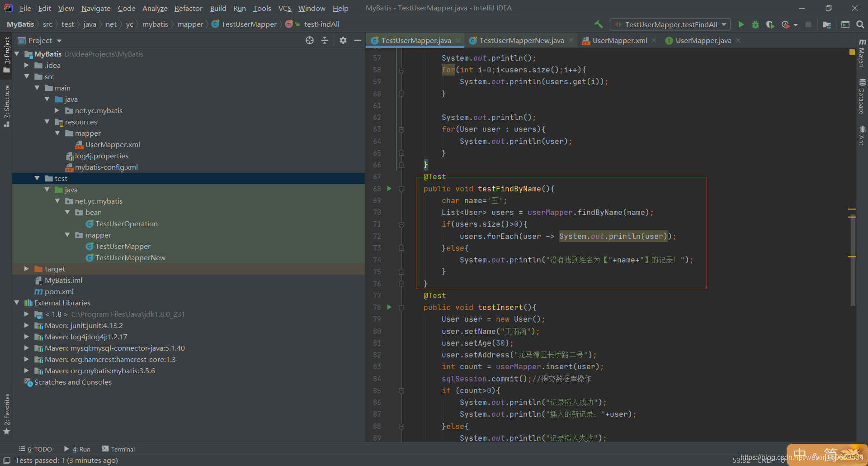Click the editor vertical scrollbar thumb
This screenshot has height=466, width=868.
pos(853,261)
